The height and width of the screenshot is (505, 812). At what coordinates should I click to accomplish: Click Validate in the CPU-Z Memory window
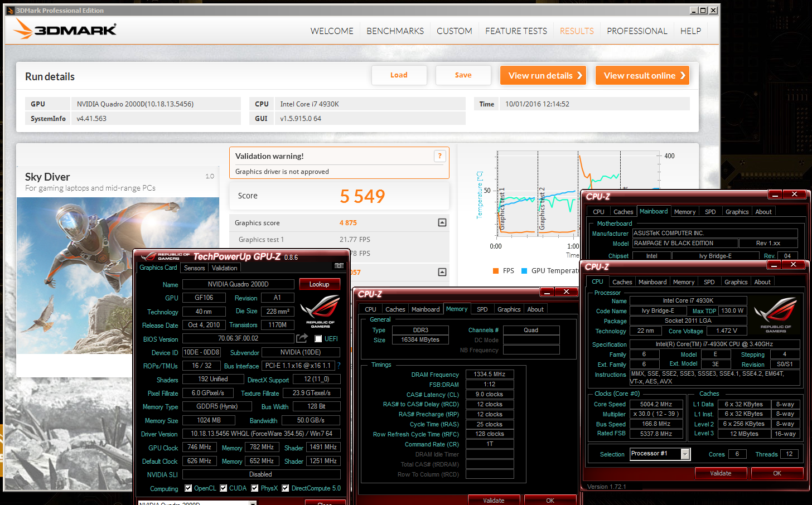point(494,500)
